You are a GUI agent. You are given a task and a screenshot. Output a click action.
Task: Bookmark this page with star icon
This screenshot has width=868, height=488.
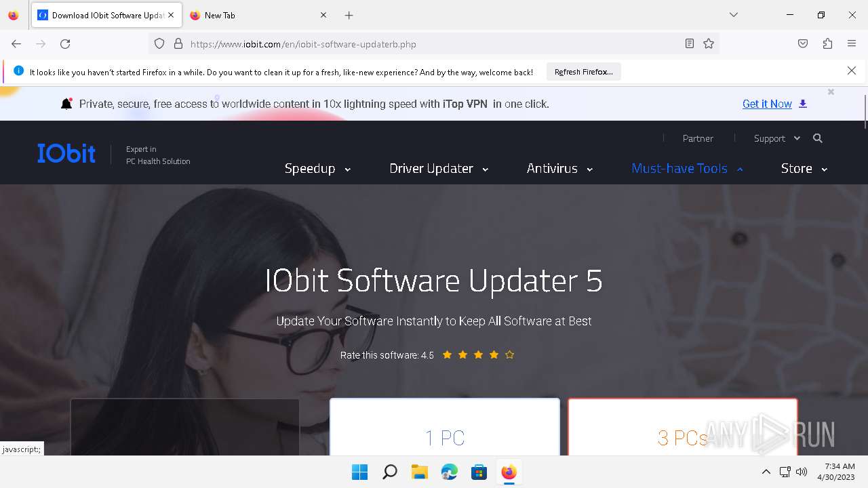click(709, 43)
